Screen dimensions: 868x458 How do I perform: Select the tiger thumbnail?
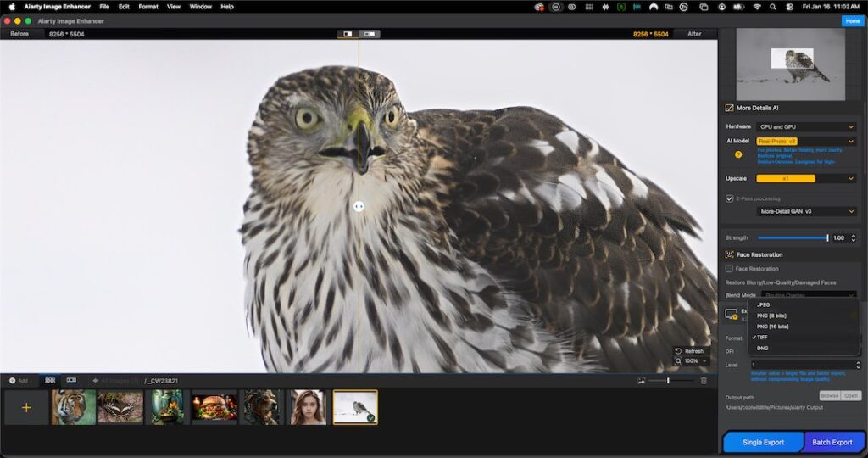74,407
